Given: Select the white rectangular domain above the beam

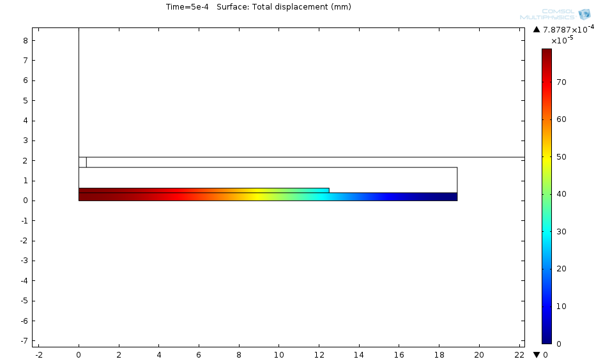Looking at the screenshot, I should pos(268,177).
